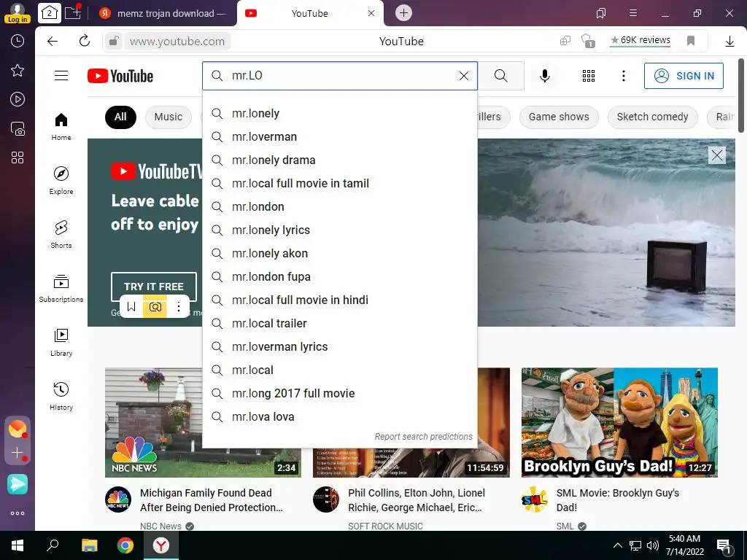
Task: Click the plus add-service icon in sidebar
Action: 18,452
